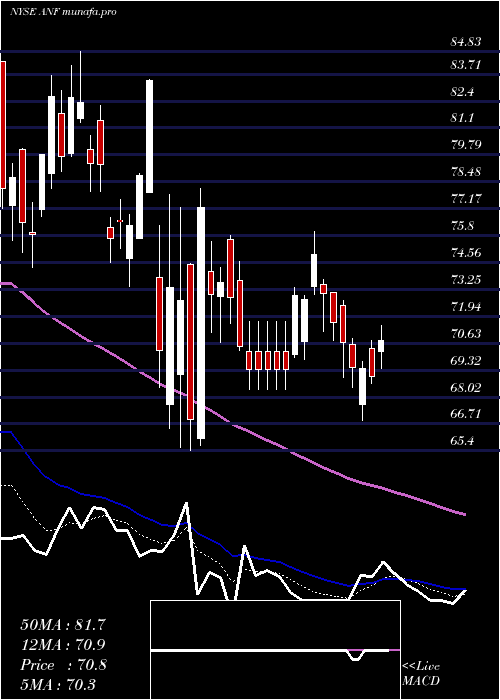
Task: Click the MACD histogram dip marker
Action: pos(355,655)
